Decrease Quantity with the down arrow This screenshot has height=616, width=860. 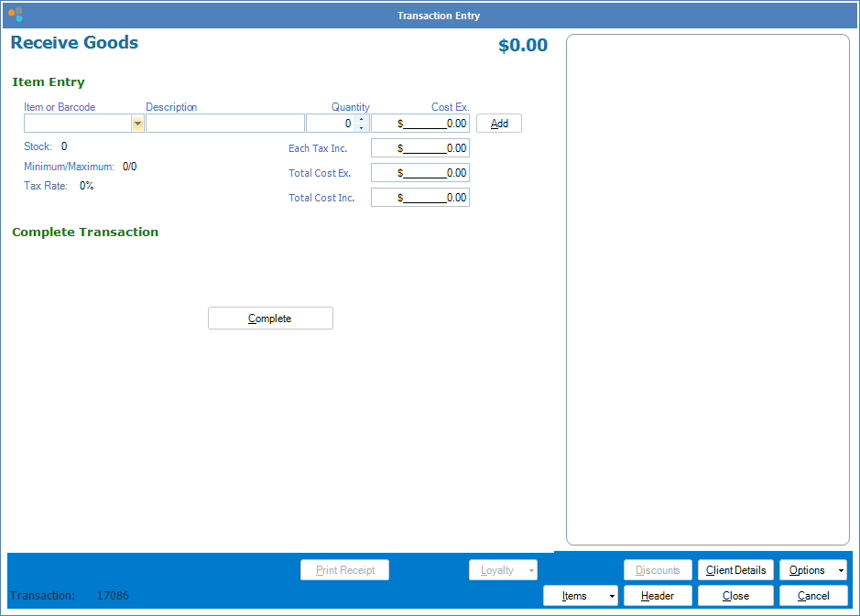361,128
